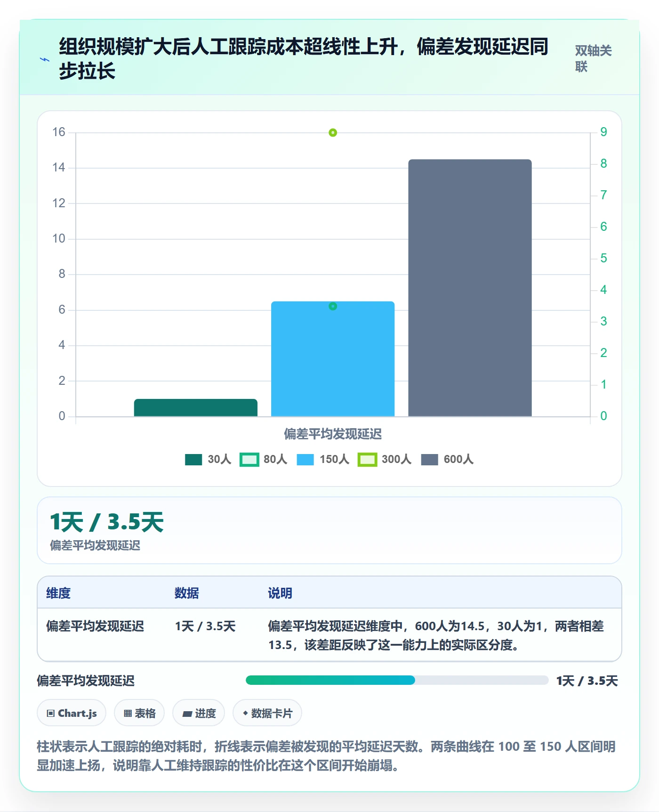Click the large 1天 / 3.5天 stat headline

pos(107,522)
